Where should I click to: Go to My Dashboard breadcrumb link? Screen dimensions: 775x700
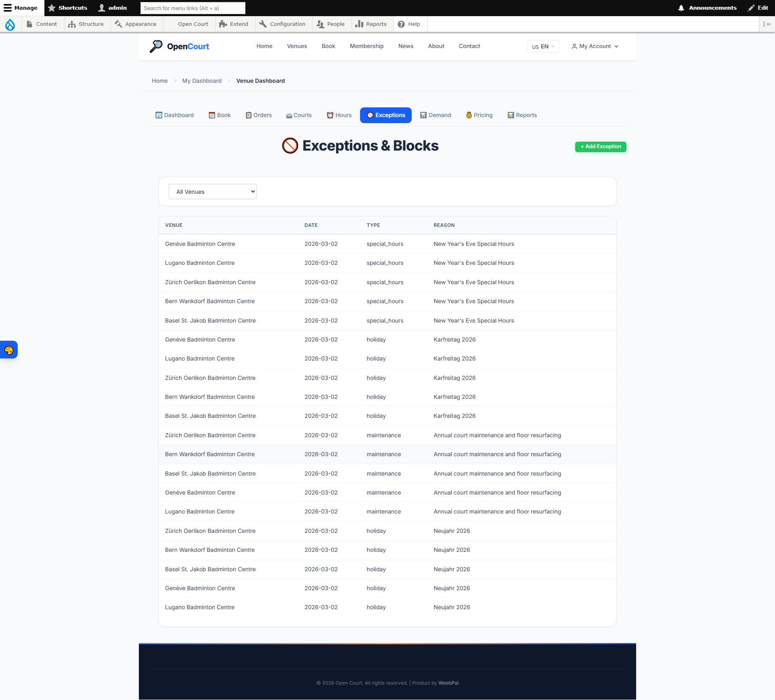202,81
